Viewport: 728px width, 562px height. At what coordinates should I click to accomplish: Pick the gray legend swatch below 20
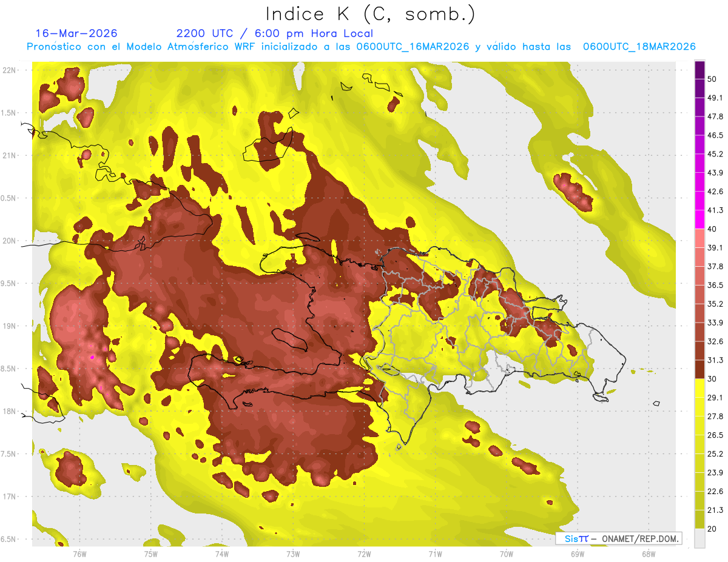pyautogui.click(x=699, y=538)
